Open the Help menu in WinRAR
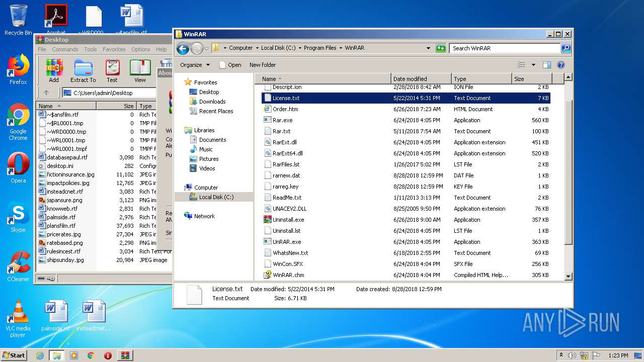The image size is (644, 362). click(x=161, y=49)
